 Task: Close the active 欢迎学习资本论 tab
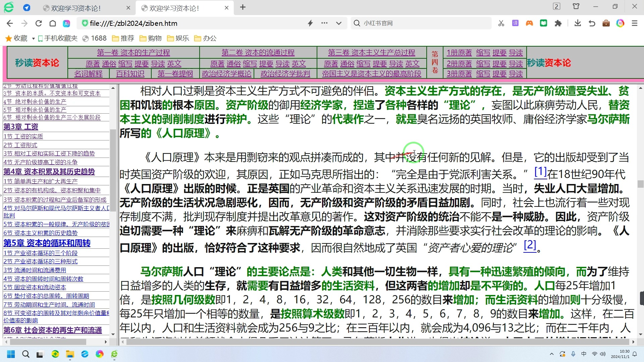click(227, 8)
